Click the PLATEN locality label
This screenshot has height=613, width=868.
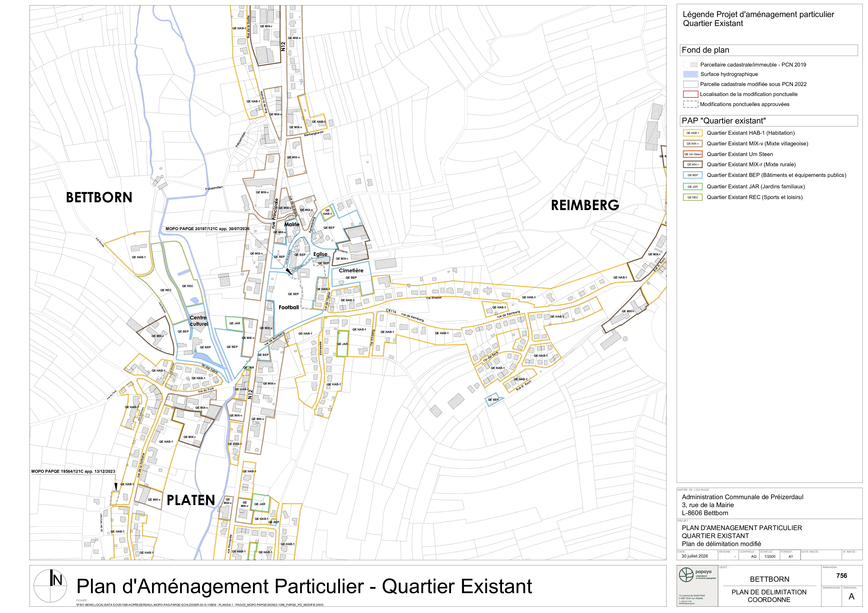click(191, 500)
